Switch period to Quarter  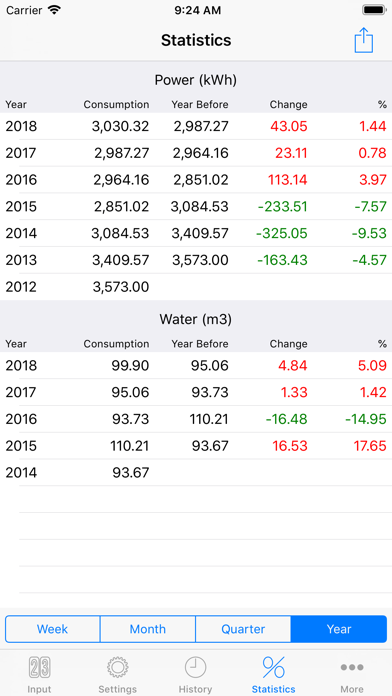click(243, 629)
